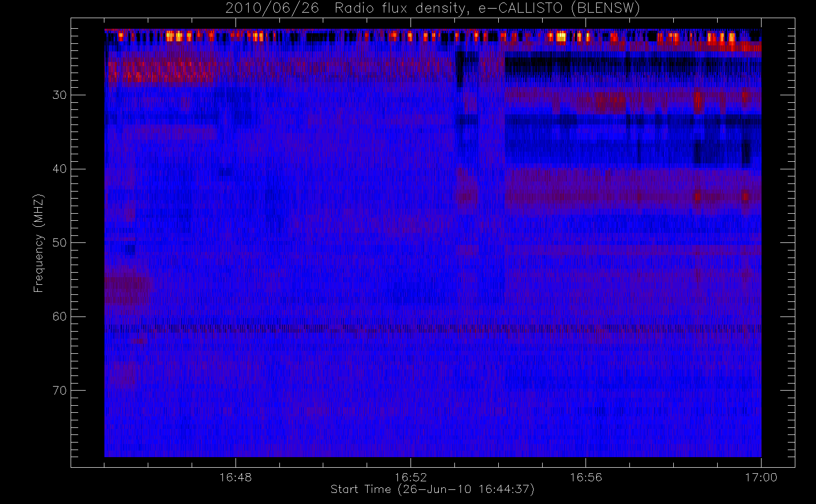Click the 70 frequency tick label
816x504 pixels.
[60, 391]
